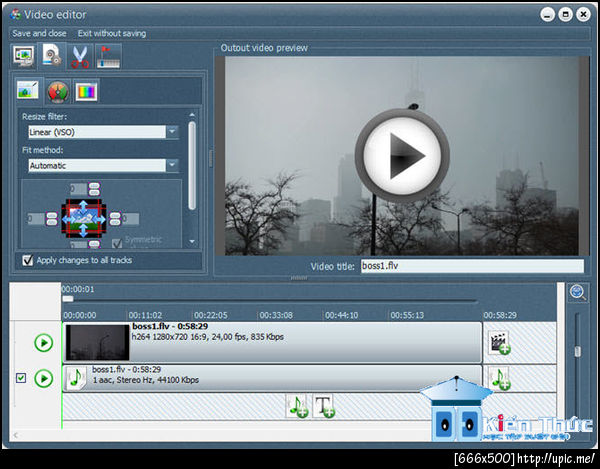Open the video preview settings tab
This screenshot has height=469, width=600.
(x=24, y=56)
